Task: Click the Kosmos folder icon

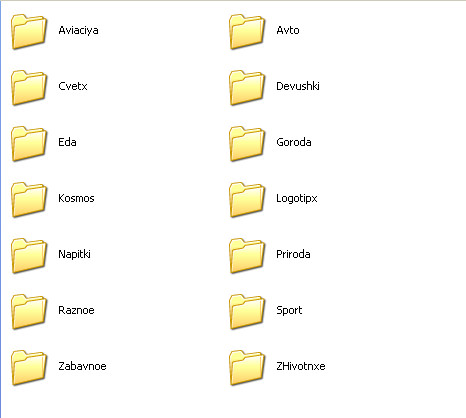Action: (x=29, y=200)
